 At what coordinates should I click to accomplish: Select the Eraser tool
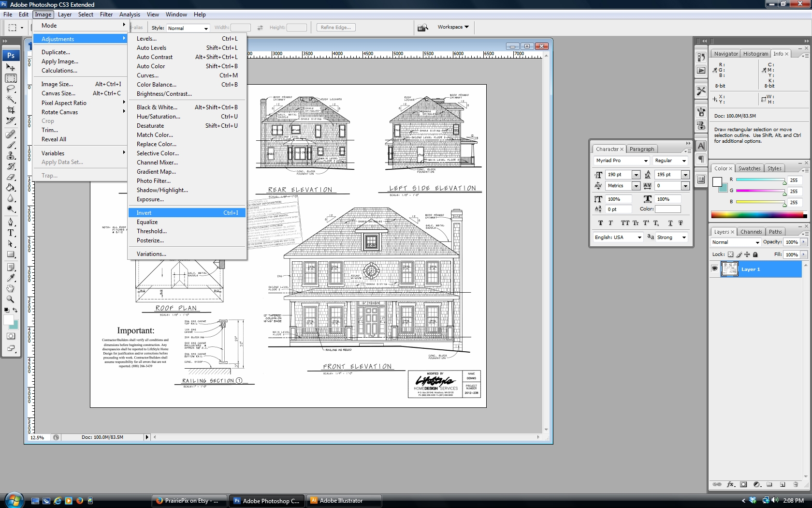click(11, 177)
